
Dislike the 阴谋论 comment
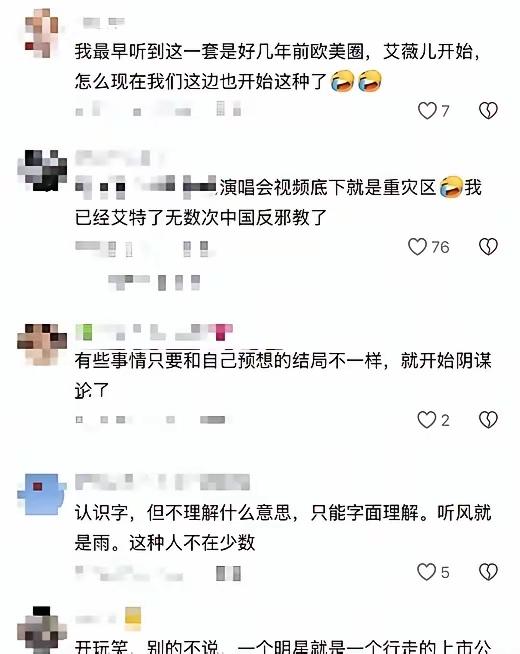click(x=488, y=420)
